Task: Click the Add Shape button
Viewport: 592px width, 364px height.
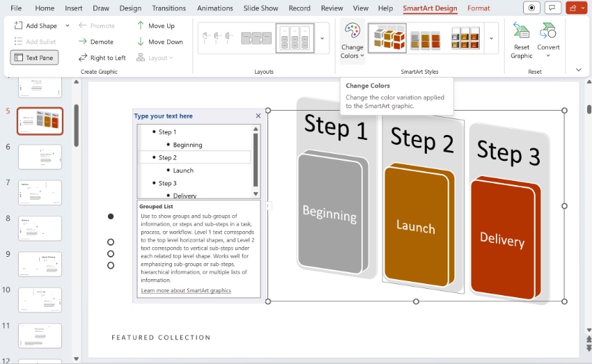Action: 36,26
